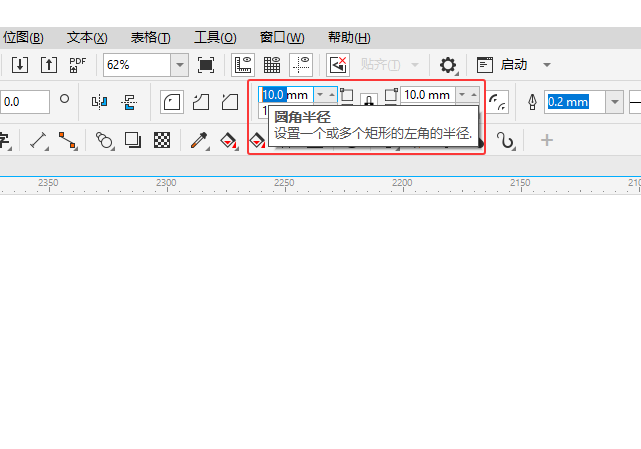Click the relative corner scaling icon

[x=498, y=102]
